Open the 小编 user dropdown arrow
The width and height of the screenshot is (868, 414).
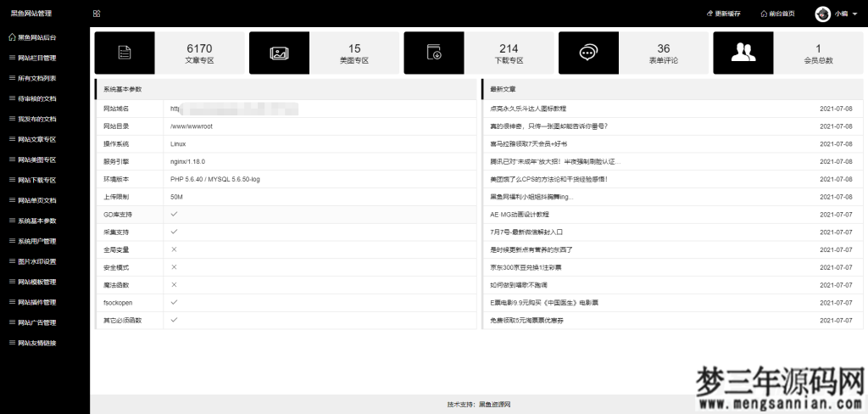(854, 14)
